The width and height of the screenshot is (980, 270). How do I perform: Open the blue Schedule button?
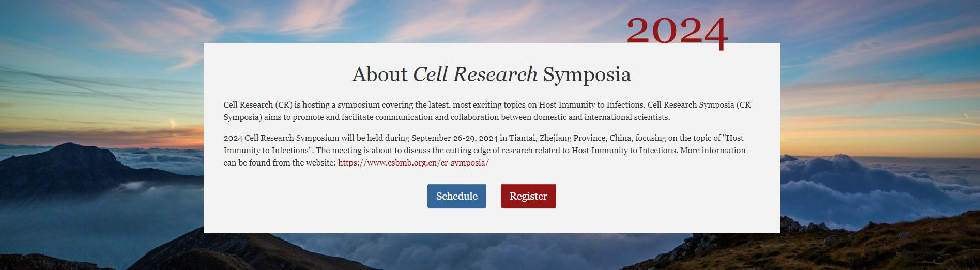pyautogui.click(x=456, y=196)
